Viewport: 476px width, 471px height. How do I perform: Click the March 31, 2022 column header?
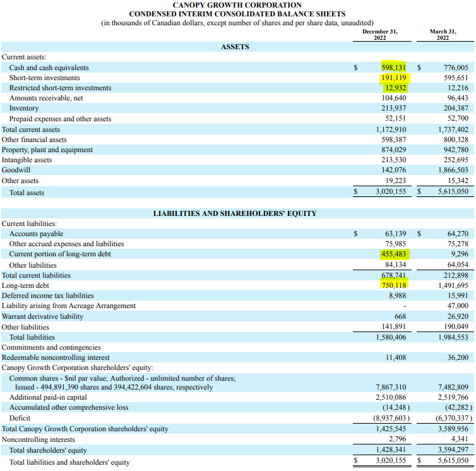click(443, 35)
